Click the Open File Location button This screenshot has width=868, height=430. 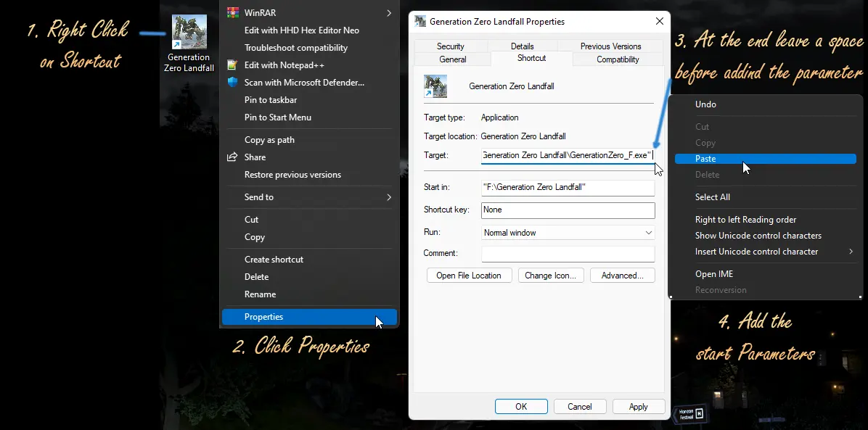coord(469,276)
